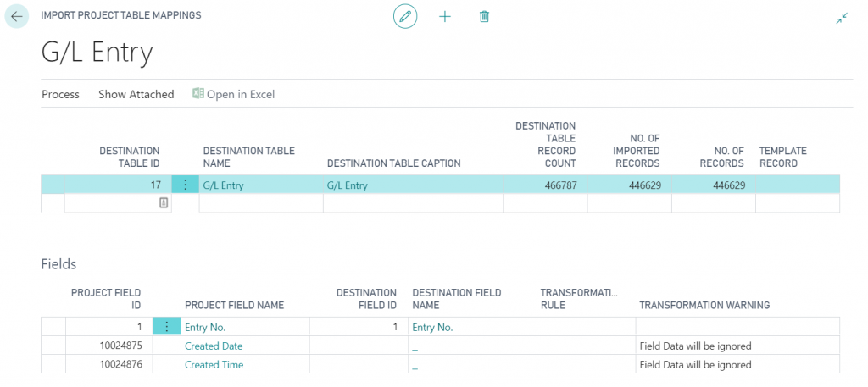Image resolution: width=868 pixels, height=387 pixels.
Task: Collapse the page with the shrink arrows icon
Action: click(x=841, y=18)
